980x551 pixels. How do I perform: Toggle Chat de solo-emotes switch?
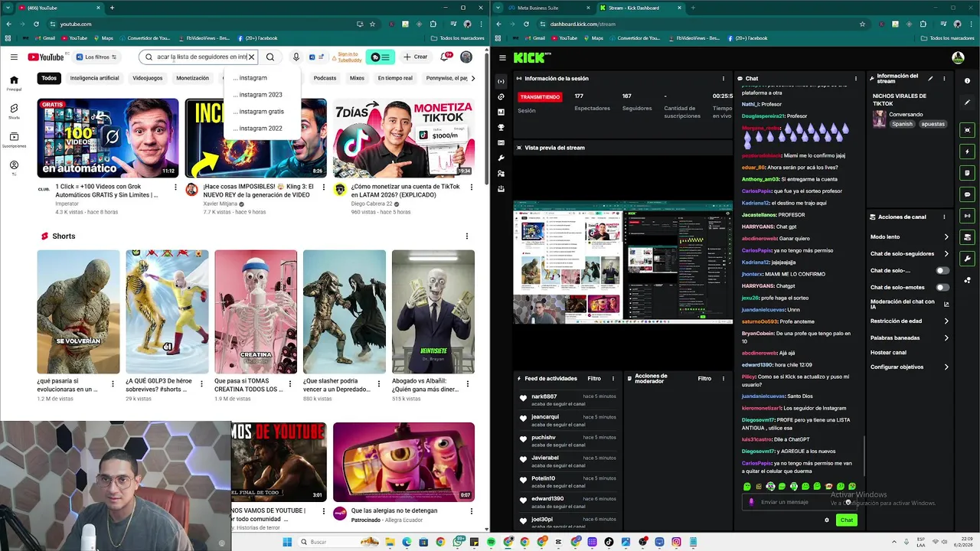pyautogui.click(x=942, y=288)
